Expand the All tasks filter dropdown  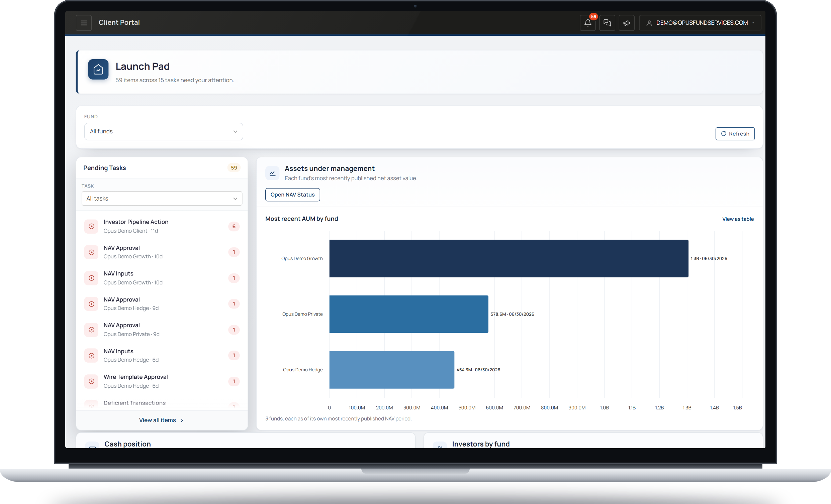(162, 199)
